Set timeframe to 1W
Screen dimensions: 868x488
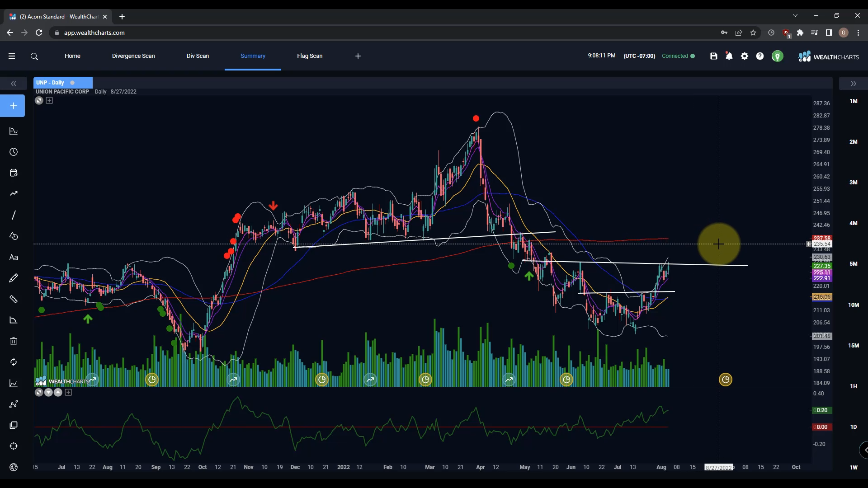[854, 468]
